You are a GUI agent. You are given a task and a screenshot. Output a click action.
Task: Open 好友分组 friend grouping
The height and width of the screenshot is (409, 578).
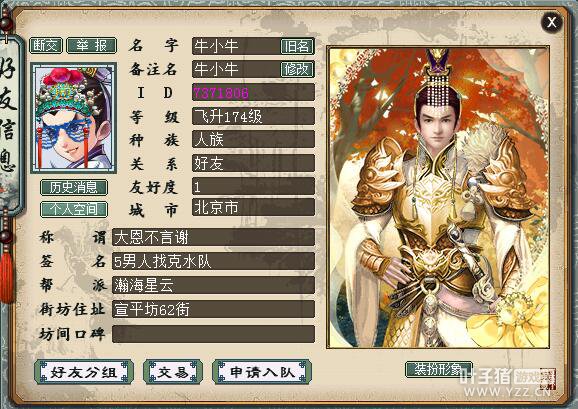pos(84,372)
